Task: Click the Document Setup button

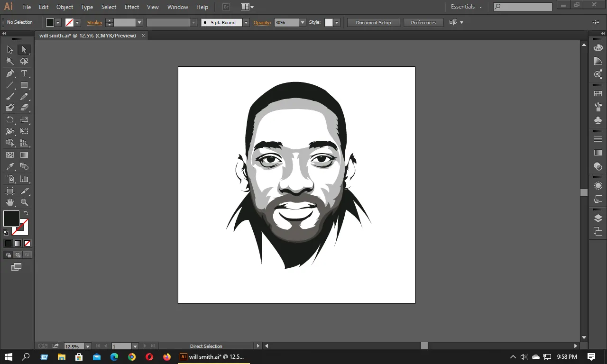Action: click(374, 22)
